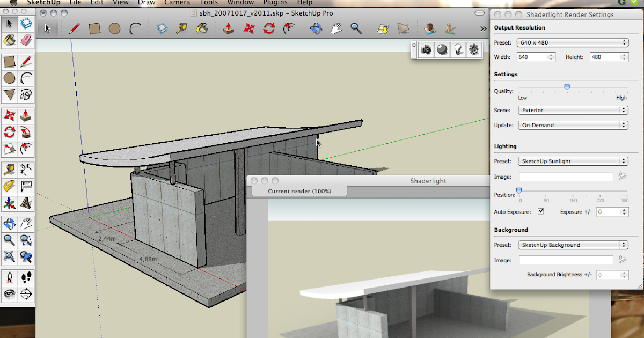Open the Update dropdown set to On Demand
Image resolution: width=644 pixels, height=338 pixels.
(x=572, y=126)
